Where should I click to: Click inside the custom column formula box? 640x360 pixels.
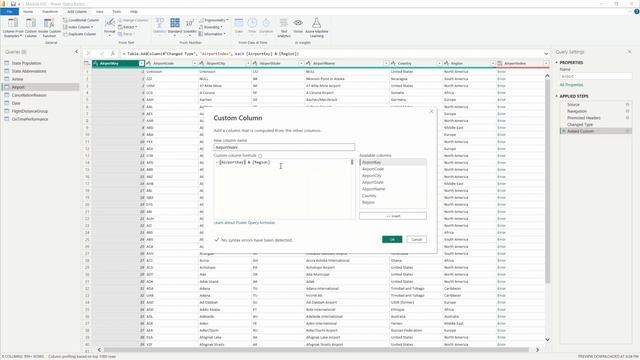(x=284, y=189)
